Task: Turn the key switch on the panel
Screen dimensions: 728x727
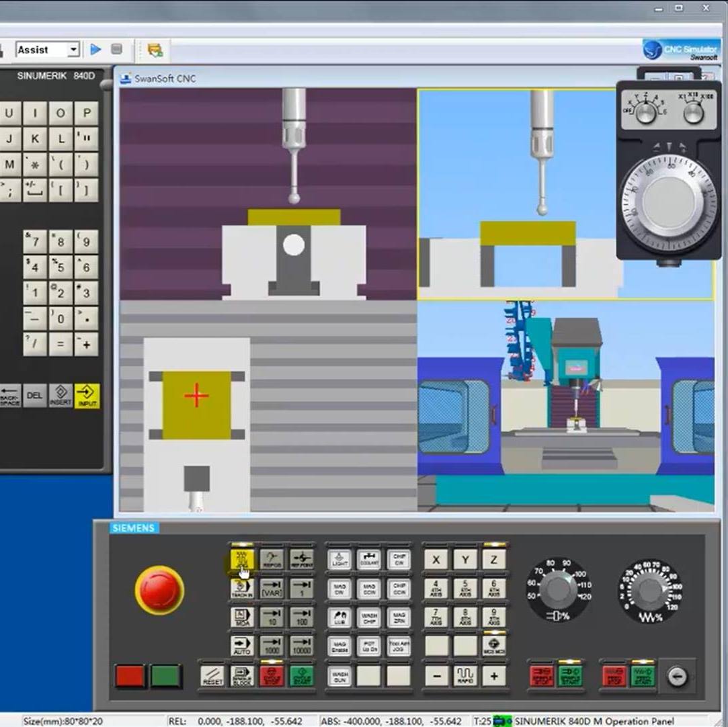Action: 677,677
